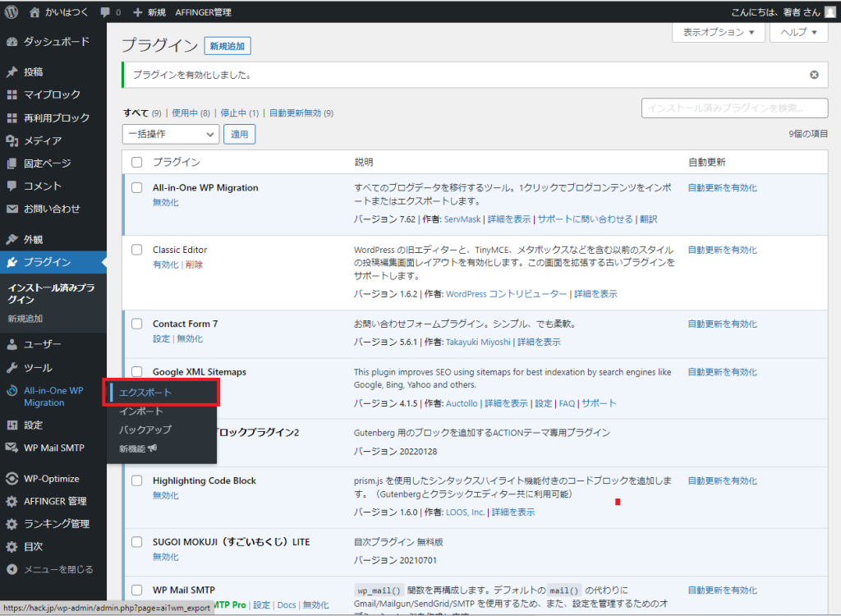The height and width of the screenshot is (616, 841).
Task: Open ツール wrench icon in sidebar
Action: pos(11,368)
